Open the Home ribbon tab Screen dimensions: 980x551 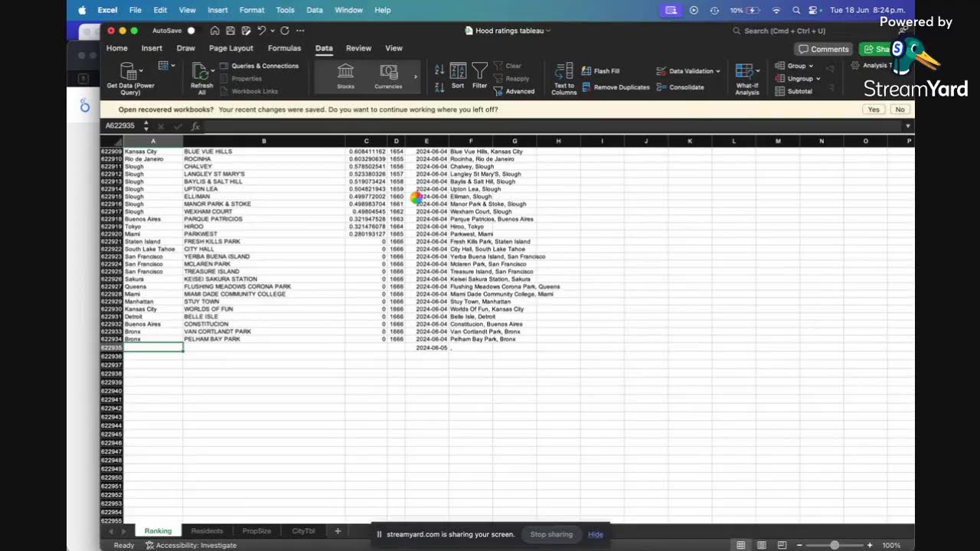pyautogui.click(x=116, y=48)
